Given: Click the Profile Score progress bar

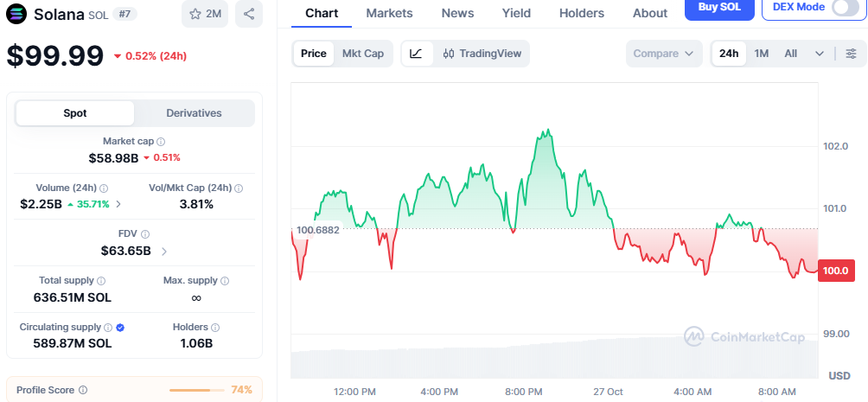Looking at the screenshot, I should [x=197, y=391].
